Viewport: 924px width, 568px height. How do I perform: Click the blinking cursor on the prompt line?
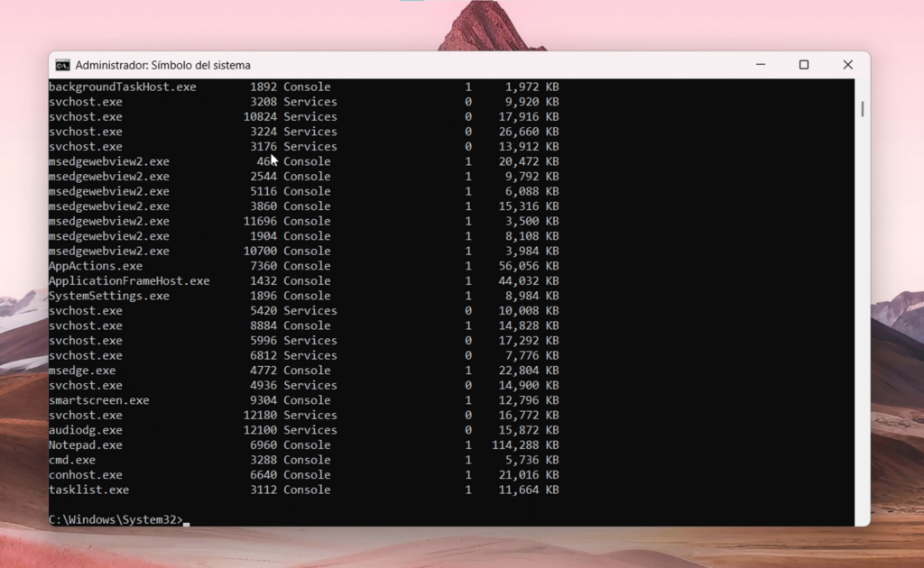pos(188,521)
